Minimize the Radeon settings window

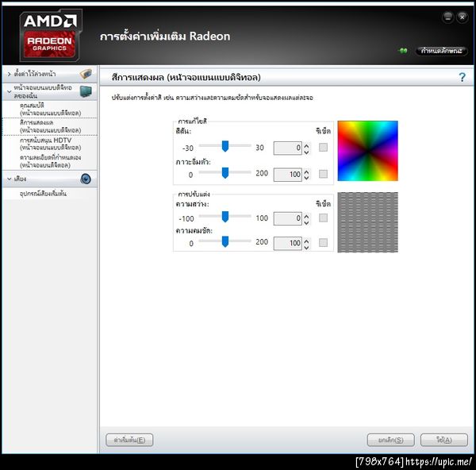coord(447,17)
